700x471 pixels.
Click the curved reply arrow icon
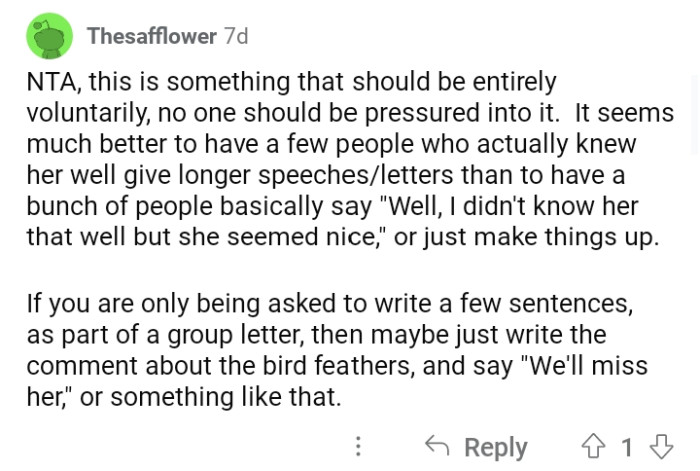click(x=435, y=446)
